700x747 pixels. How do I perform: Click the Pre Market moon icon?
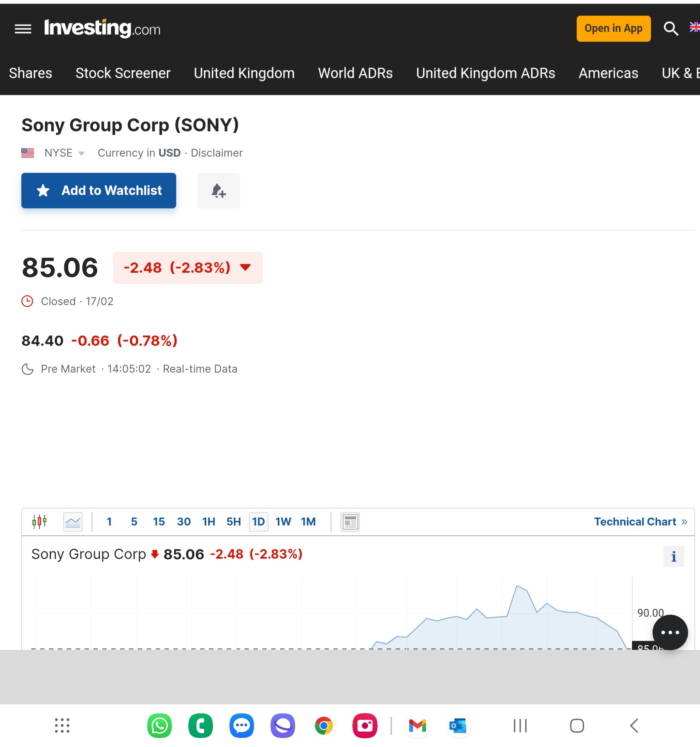27,369
